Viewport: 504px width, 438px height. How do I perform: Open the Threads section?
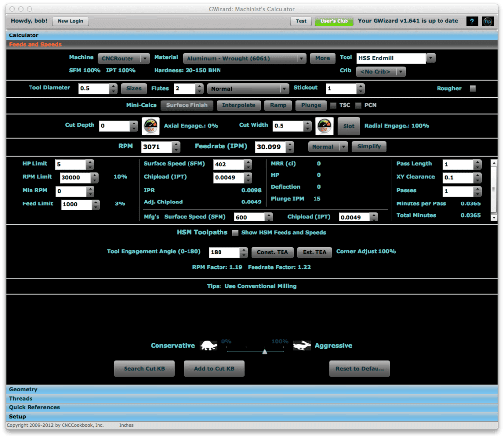pyautogui.click(x=21, y=398)
